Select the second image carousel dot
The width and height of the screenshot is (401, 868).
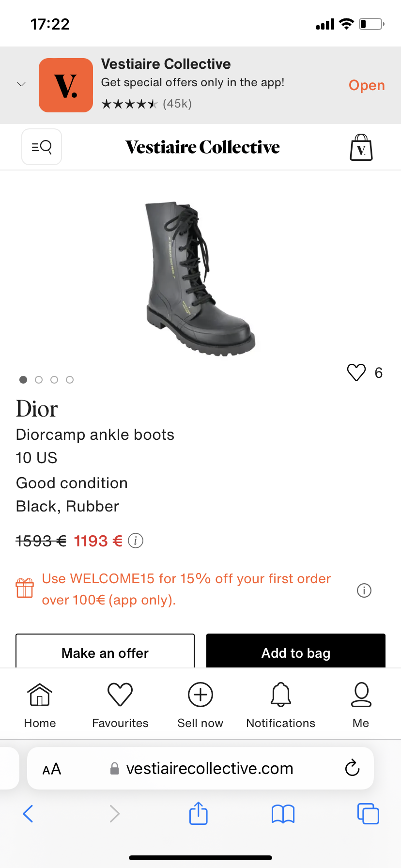[39, 380]
